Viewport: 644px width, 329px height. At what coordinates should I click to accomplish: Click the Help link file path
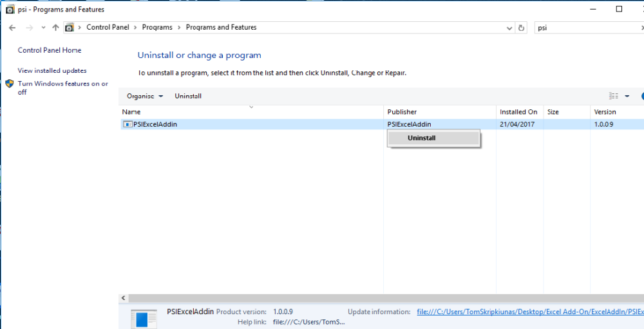[309, 322]
